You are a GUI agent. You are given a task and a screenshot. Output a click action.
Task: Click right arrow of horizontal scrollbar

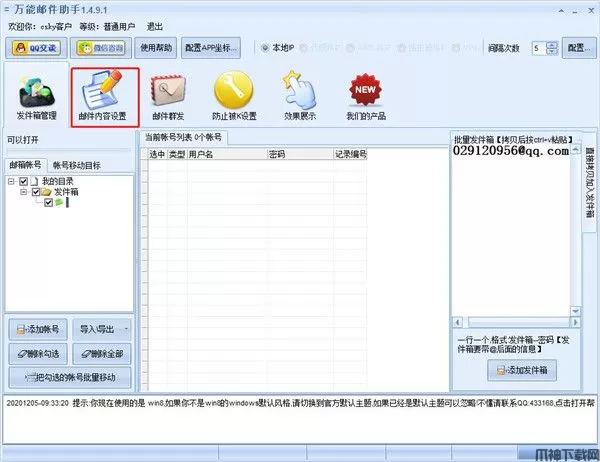tap(575, 322)
